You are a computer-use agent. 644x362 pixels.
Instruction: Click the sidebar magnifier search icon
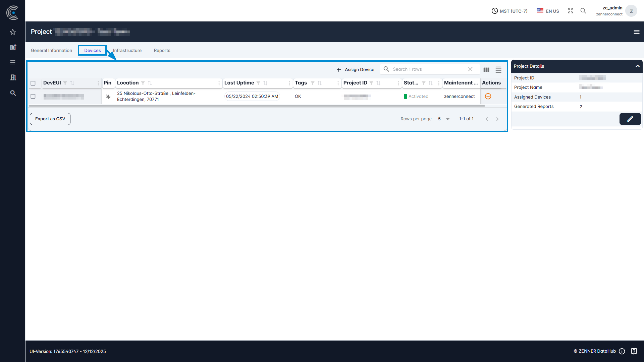tap(13, 93)
